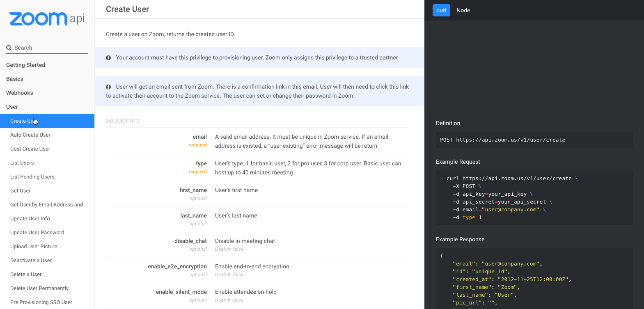
Task: Click "Disable in-meeting chat" description
Action: 245,241
